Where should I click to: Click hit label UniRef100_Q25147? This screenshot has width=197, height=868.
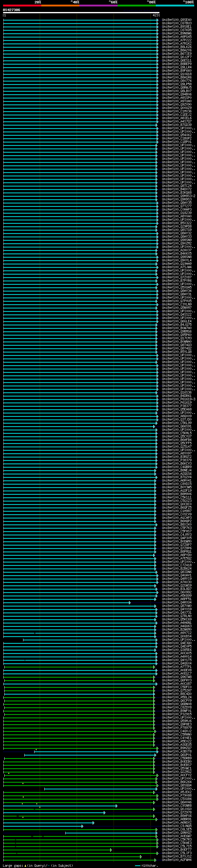(177, 446)
